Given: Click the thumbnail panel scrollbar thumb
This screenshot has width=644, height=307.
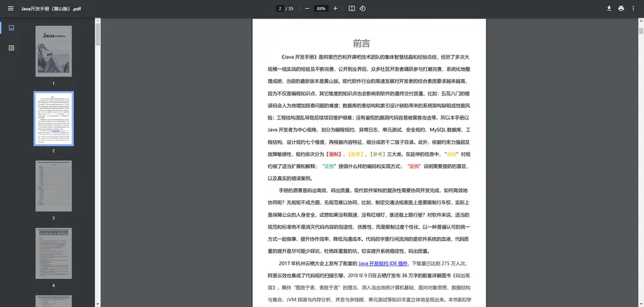Looking at the screenshot, I should coord(97,35).
